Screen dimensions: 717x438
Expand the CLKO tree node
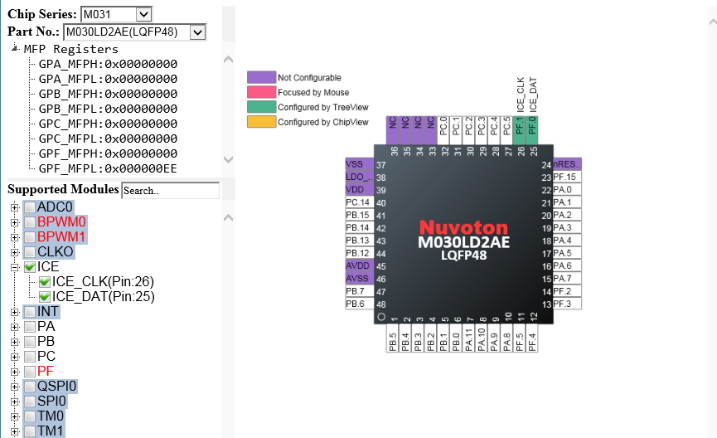coord(15,252)
